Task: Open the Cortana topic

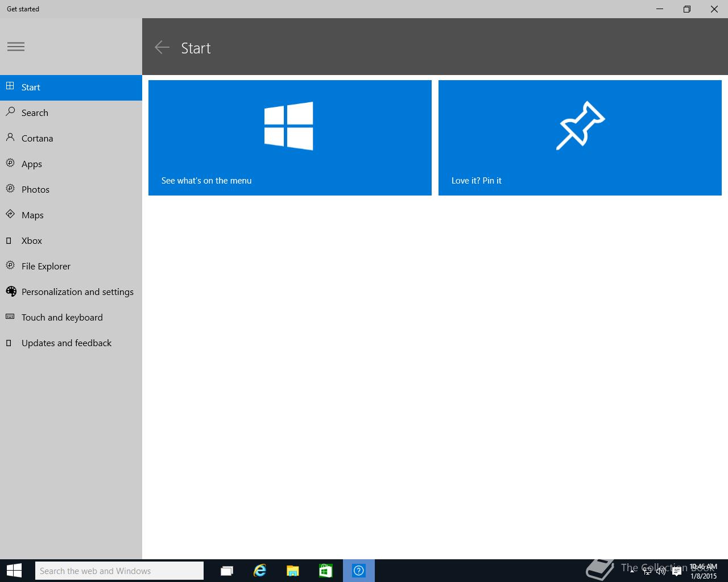Action: (x=71, y=139)
